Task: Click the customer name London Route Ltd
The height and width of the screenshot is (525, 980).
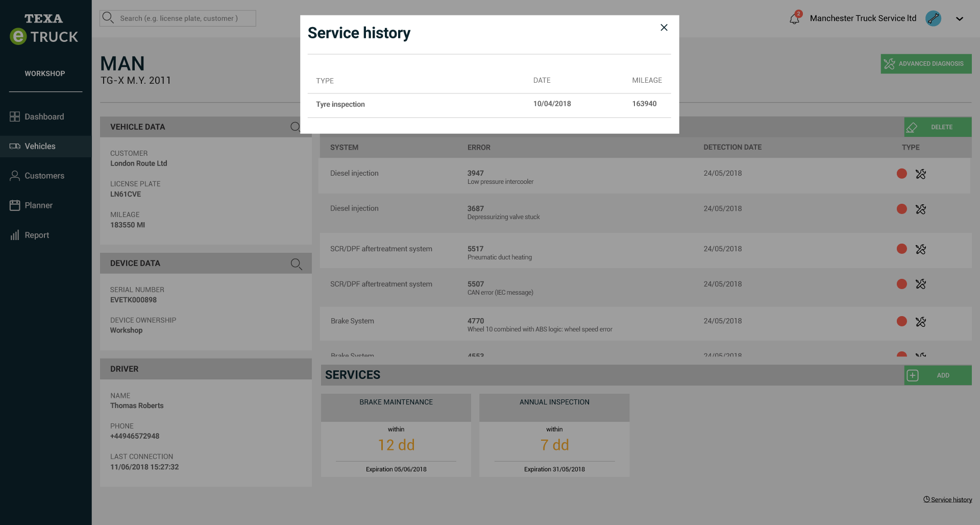Action: pyautogui.click(x=139, y=163)
